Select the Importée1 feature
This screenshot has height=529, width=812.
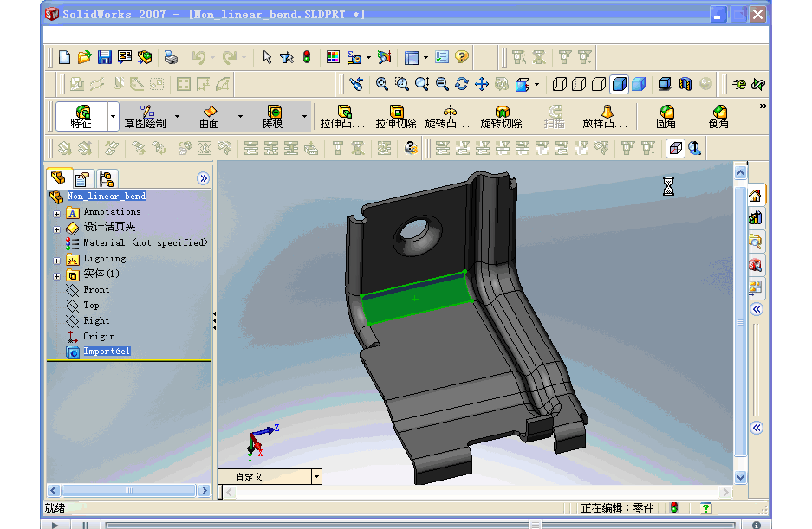107,351
